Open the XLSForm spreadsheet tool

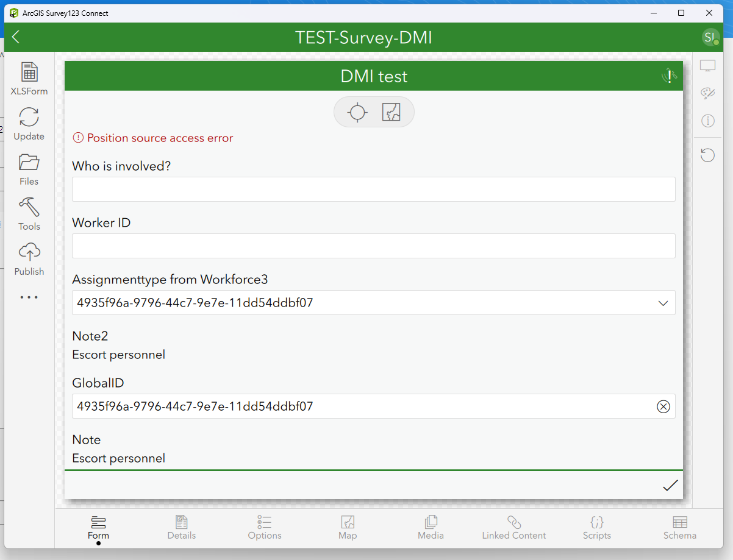pyautogui.click(x=29, y=79)
